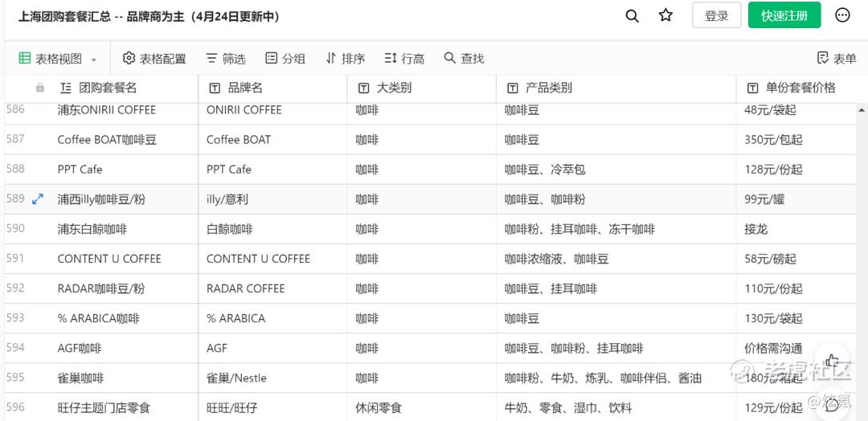Click price cell 价格需沟通
Viewport: 868px width, 421px height.
774,349
